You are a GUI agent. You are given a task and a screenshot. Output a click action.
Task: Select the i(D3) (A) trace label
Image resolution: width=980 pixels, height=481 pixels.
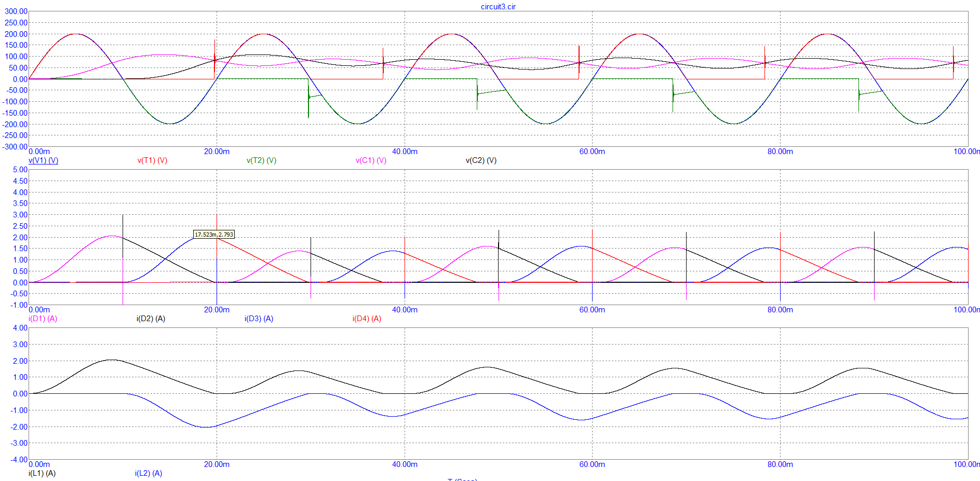259,319
